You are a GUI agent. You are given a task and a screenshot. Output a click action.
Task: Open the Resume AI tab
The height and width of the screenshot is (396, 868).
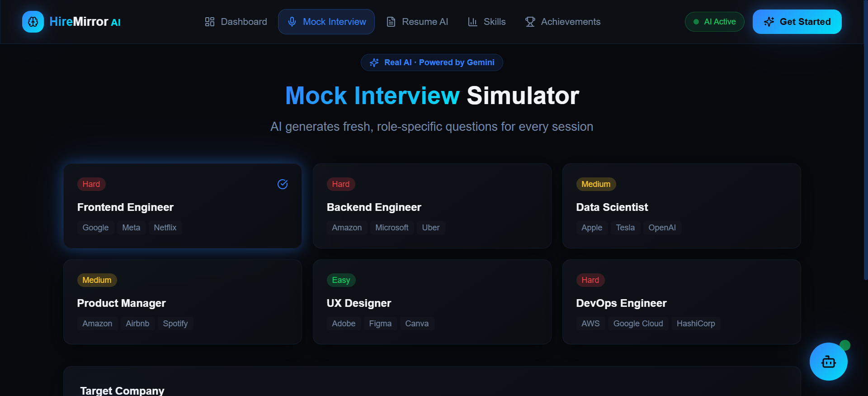(417, 22)
